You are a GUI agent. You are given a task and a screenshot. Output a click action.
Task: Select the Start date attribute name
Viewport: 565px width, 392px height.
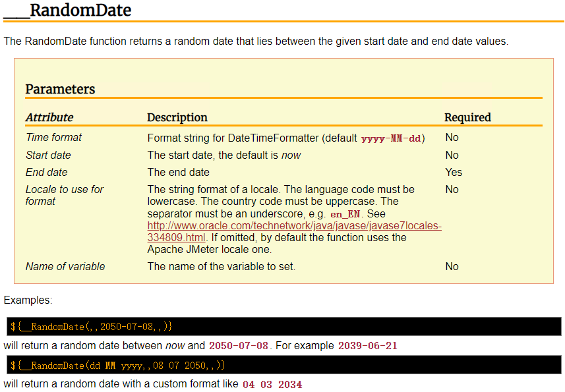[x=48, y=155]
